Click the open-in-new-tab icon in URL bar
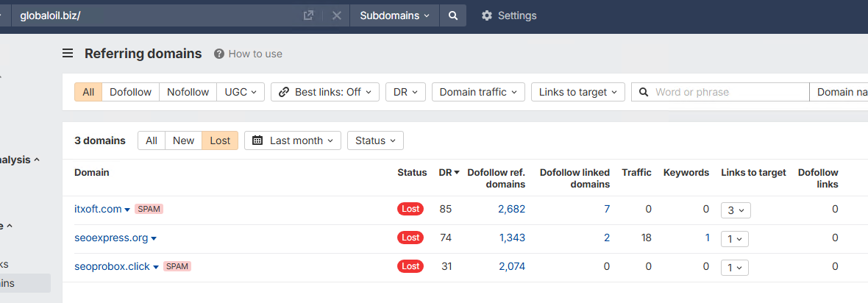868x303 pixels. click(309, 15)
